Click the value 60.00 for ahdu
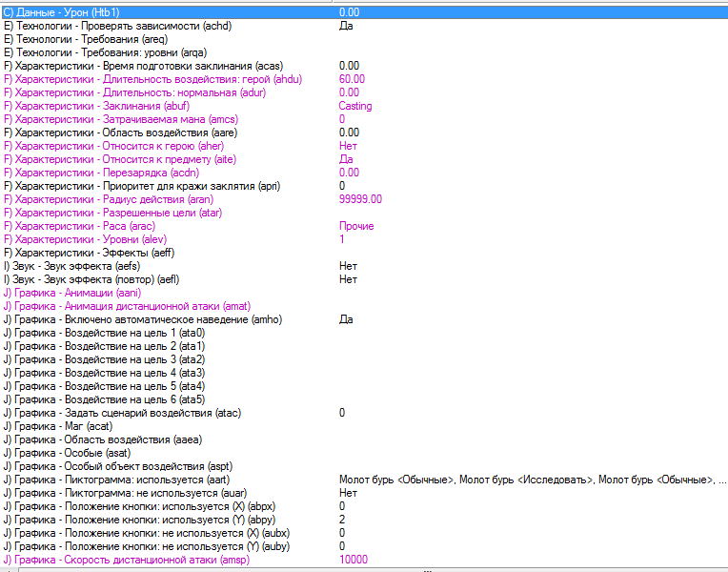 pyautogui.click(x=352, y=79)
